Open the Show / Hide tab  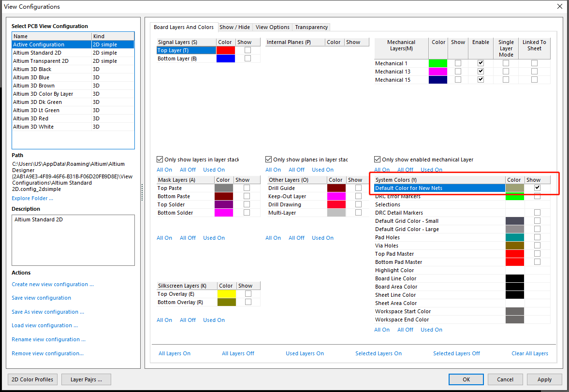(234, 27)
